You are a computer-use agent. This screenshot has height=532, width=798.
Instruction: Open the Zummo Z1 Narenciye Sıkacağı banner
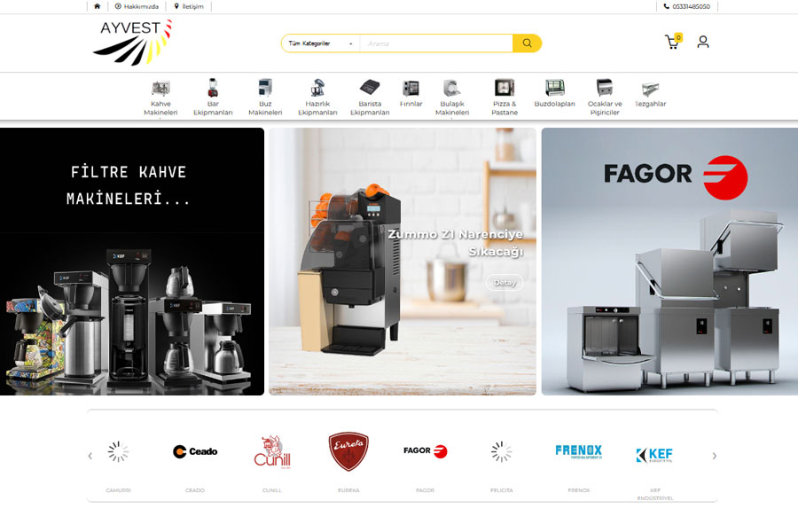point(402,262)
